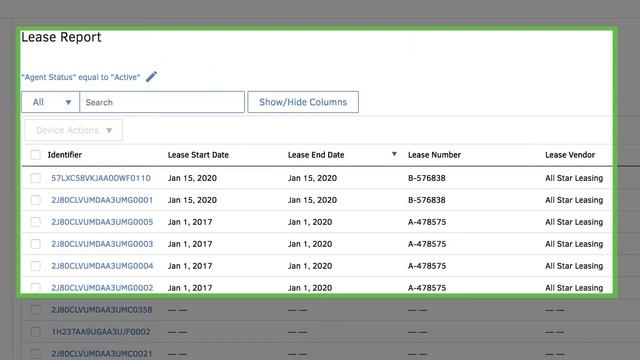Tick the select-all checkbox in the header row

[x=36, y=155]
